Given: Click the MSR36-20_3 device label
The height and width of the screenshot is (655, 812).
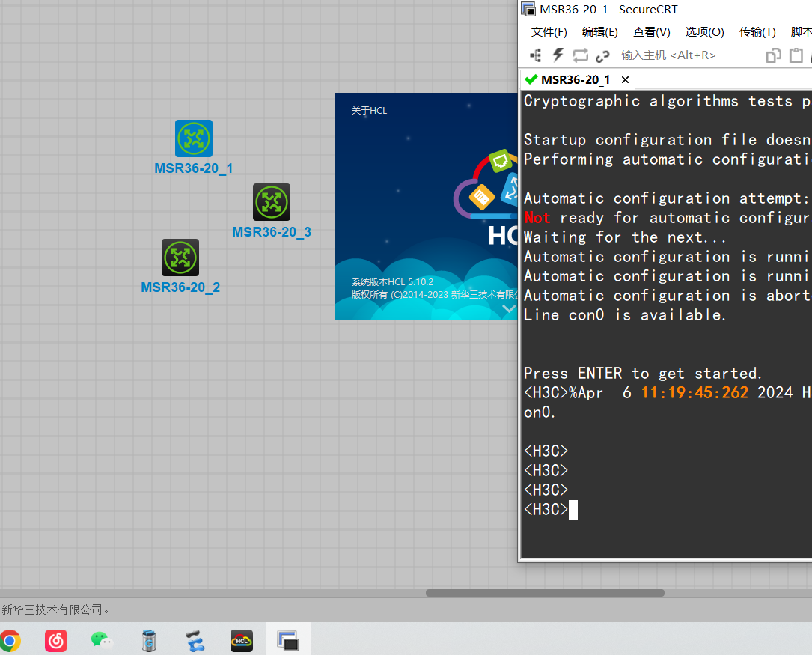Looking at the screenshot, I should (272, 232).
